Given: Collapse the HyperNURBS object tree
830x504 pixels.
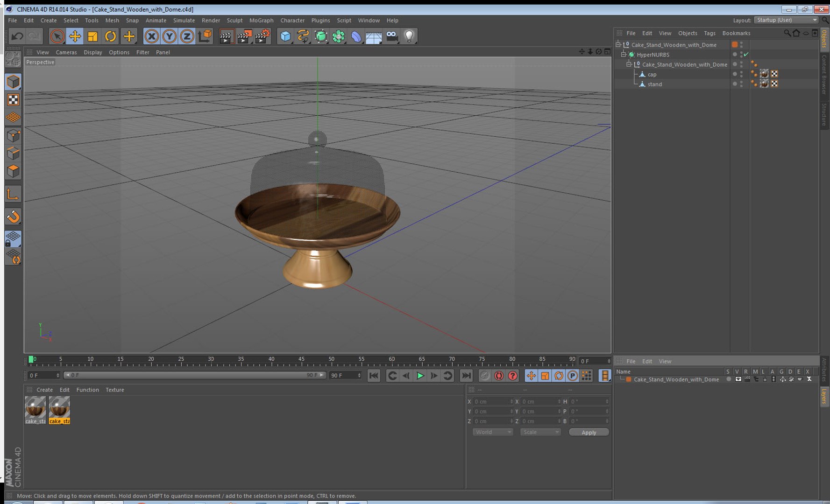Looking at the screenshot, I should (x=623, y=54).
